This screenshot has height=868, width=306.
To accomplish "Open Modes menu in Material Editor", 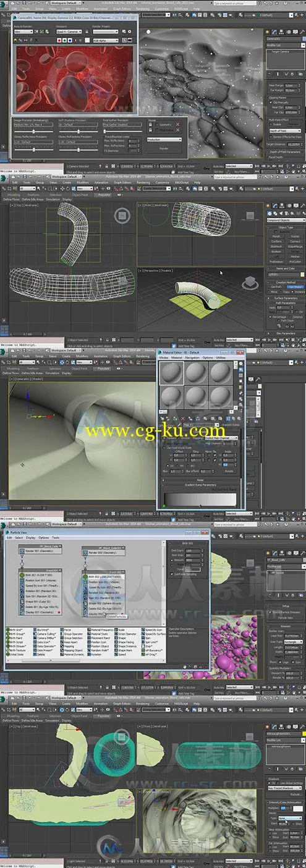I will click(163, 357).
